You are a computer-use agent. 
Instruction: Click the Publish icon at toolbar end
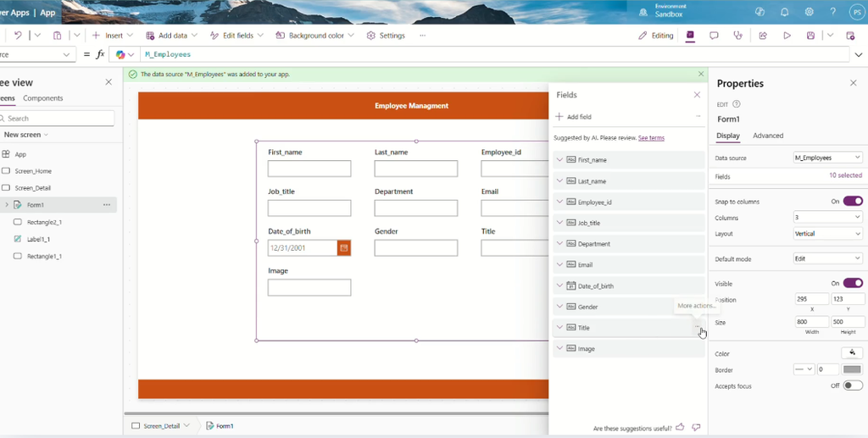coord(851,36)
